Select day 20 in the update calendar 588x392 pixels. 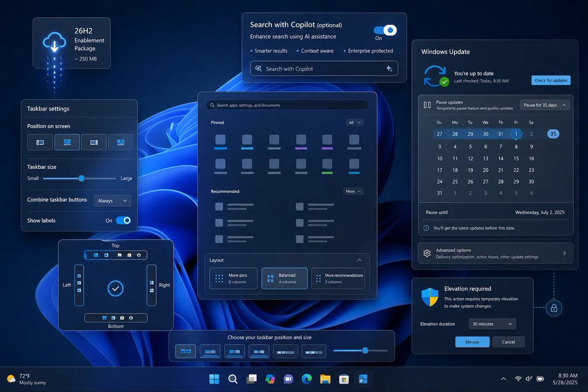tap(486, 170)
